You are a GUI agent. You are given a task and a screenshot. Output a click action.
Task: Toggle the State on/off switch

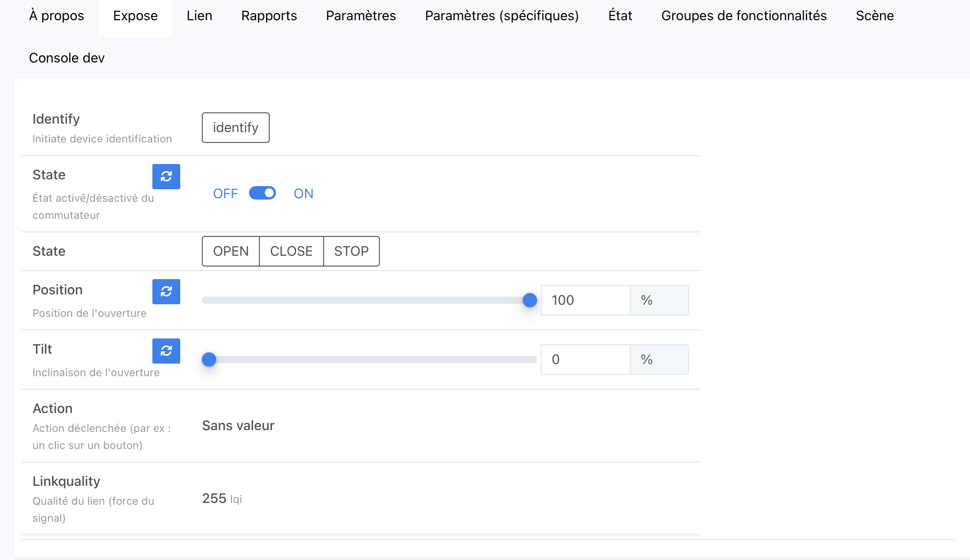(x=263, y=193)
